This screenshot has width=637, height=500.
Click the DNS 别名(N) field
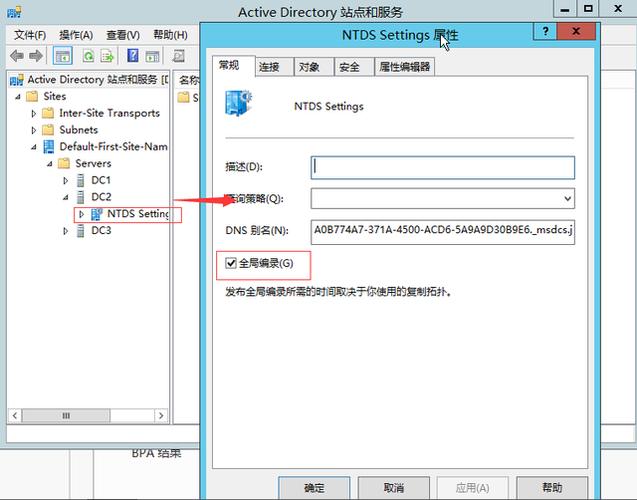(442, 232)
